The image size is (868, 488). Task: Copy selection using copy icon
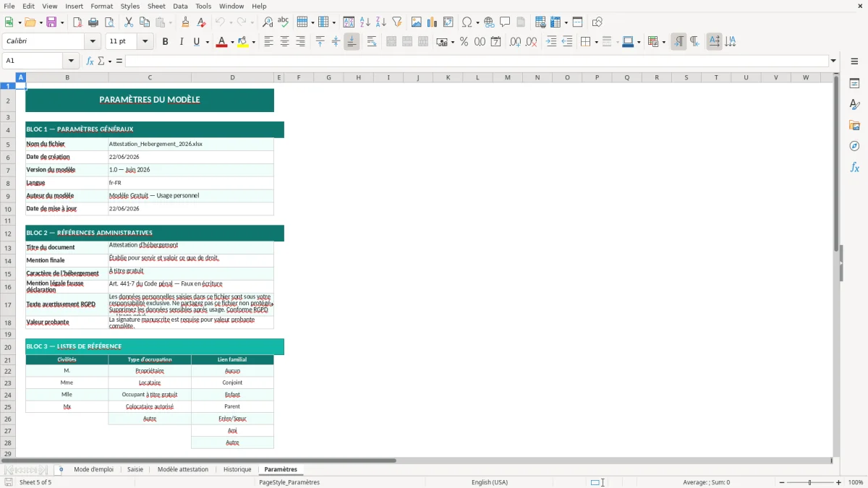click(144, 22)
